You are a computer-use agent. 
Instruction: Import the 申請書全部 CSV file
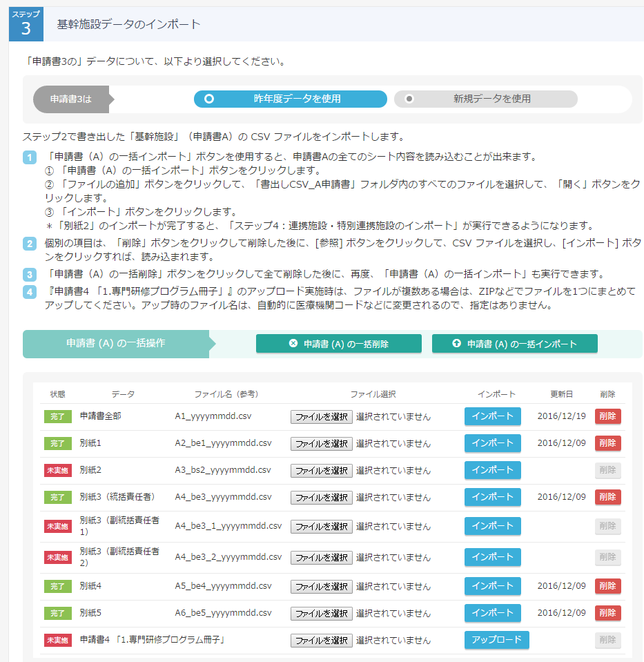(x=492, y=416)
